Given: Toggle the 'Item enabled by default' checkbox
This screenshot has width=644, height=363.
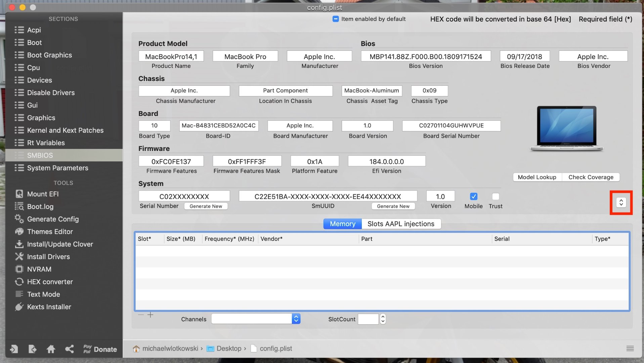Looking at the screenshot, I should click(336, 19).
